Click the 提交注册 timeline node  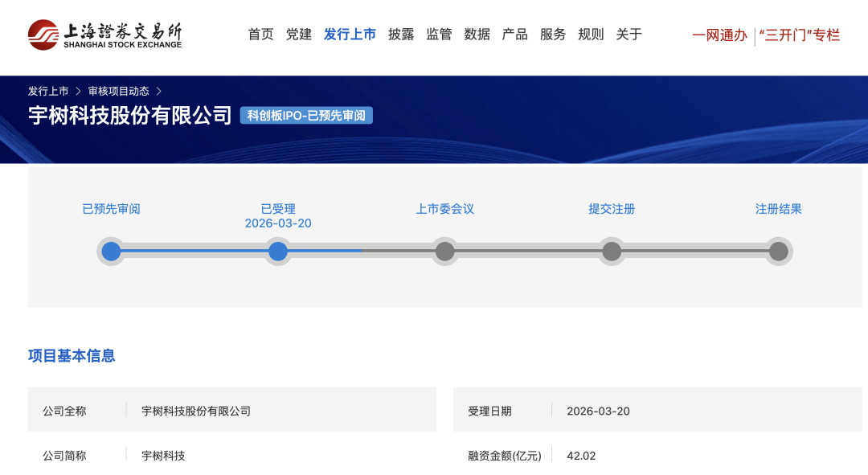click(x=612, y=252)
